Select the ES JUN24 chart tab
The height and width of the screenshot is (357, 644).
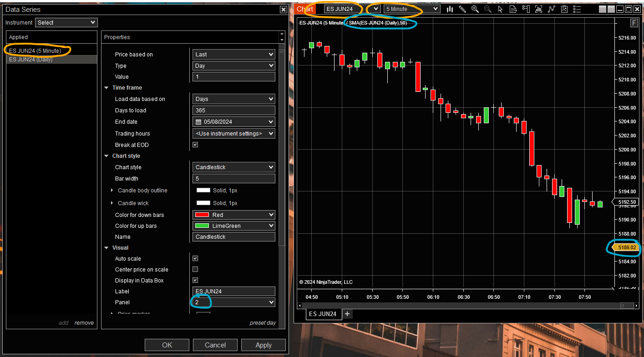tap(323, 314)
